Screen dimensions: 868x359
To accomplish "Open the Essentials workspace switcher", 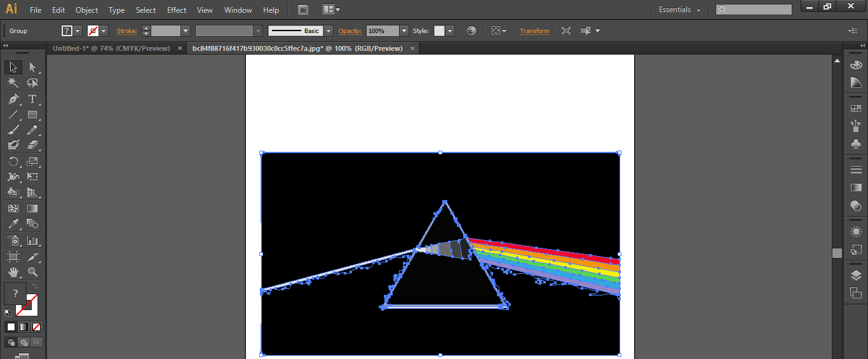I will 679,10.
